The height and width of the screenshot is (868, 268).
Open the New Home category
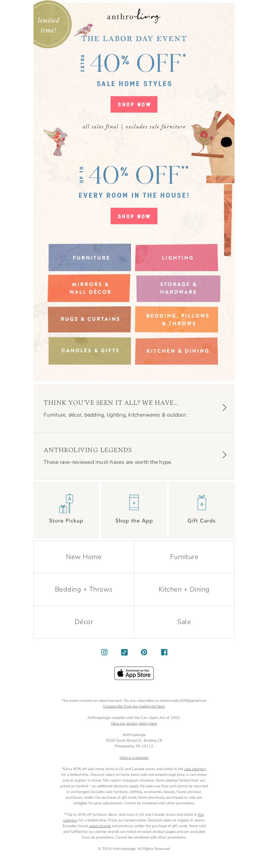click(x=84, y=557)
